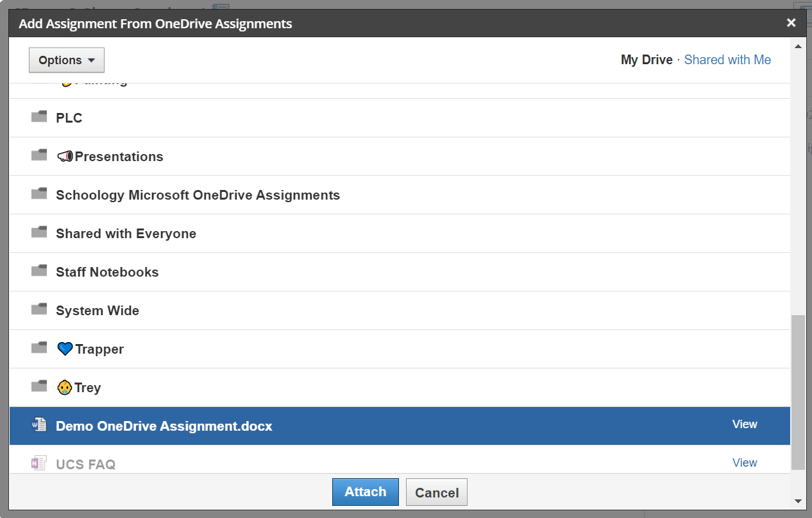The height and width of the screenshot is (518, 812).
Task: Click the Staff Notebooks folder icon
Action: point(39,271)
